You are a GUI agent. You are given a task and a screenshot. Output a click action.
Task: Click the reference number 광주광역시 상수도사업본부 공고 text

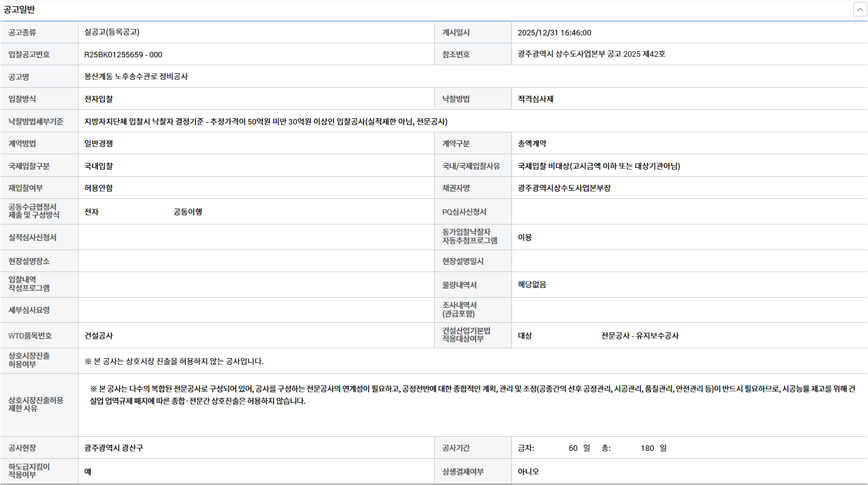[x=591, y=54]
